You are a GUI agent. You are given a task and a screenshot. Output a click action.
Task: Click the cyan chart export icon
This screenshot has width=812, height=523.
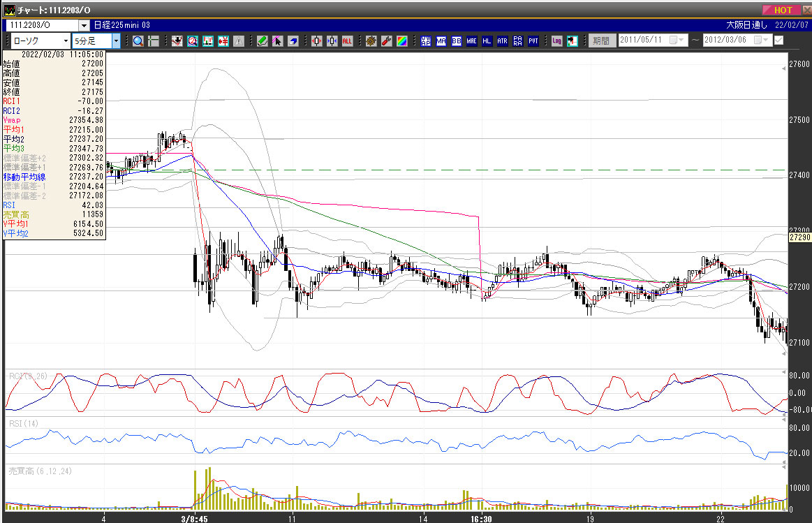tap(573, 41)
